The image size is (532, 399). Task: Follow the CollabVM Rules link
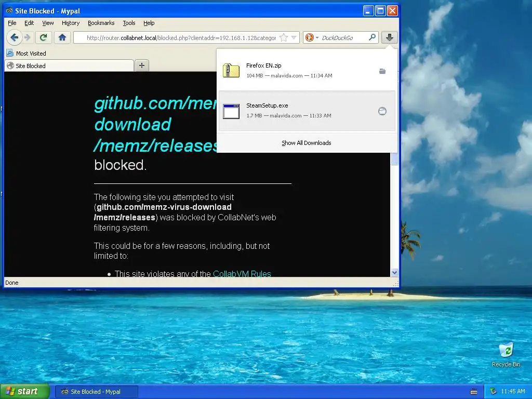point(242,273)
